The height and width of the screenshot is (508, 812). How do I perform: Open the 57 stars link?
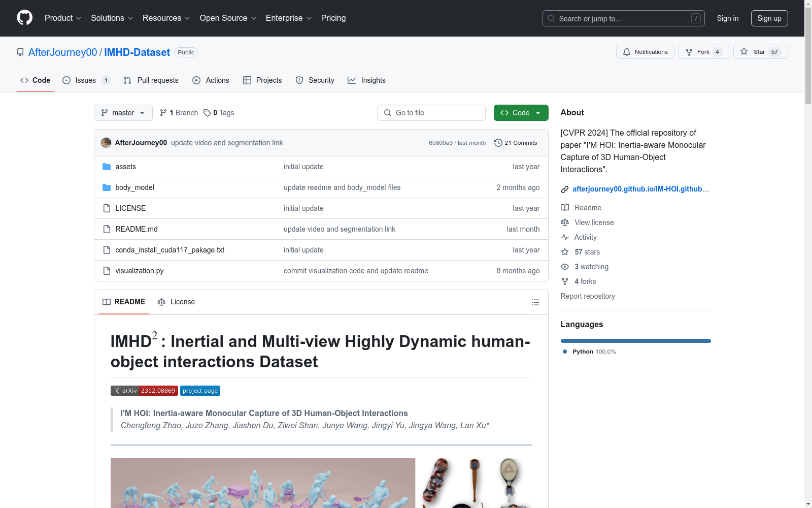[581, 252]
